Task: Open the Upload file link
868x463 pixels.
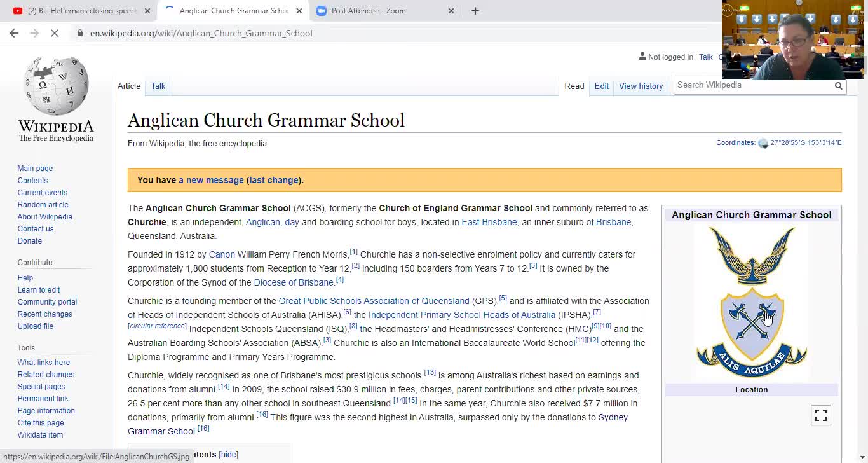Action: point(36,326)
